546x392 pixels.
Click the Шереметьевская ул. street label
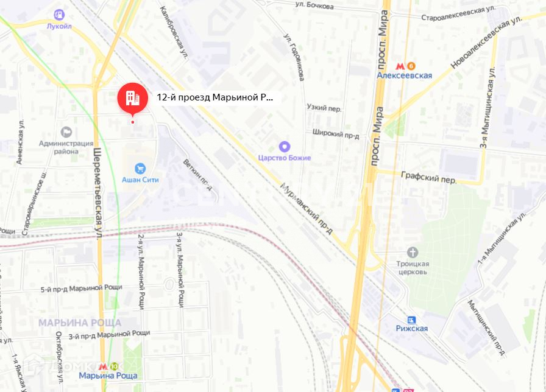(98, 194)
